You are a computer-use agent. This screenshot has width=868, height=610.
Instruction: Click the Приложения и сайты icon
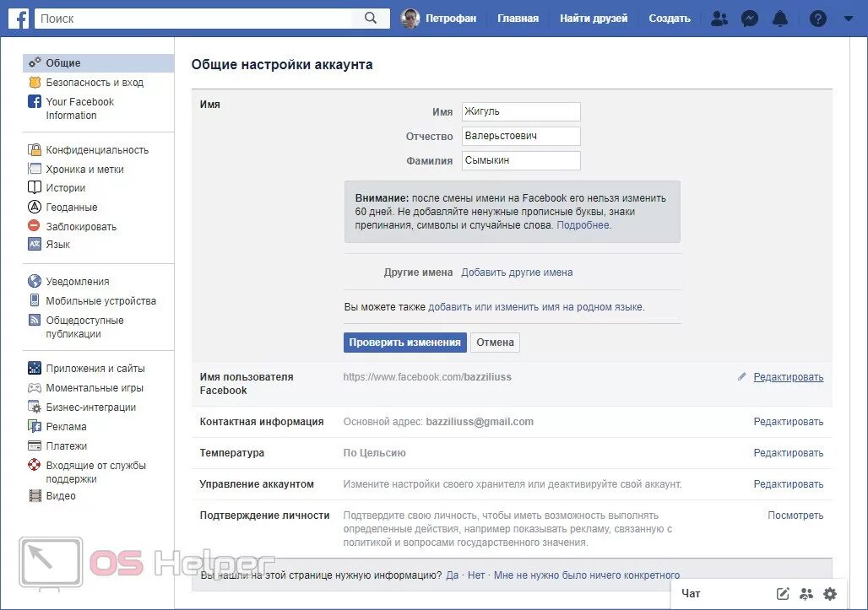point(35,368)
